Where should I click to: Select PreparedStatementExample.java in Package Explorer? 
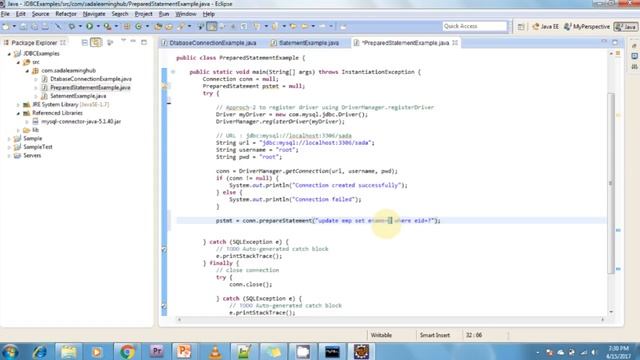pyautogui.click(x=90, y=87)
